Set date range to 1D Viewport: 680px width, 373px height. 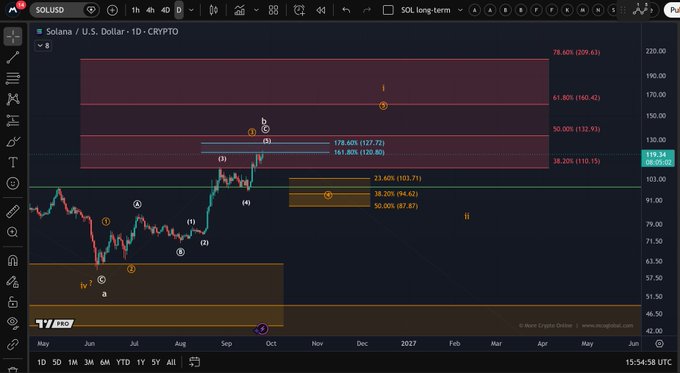(42, 362)
